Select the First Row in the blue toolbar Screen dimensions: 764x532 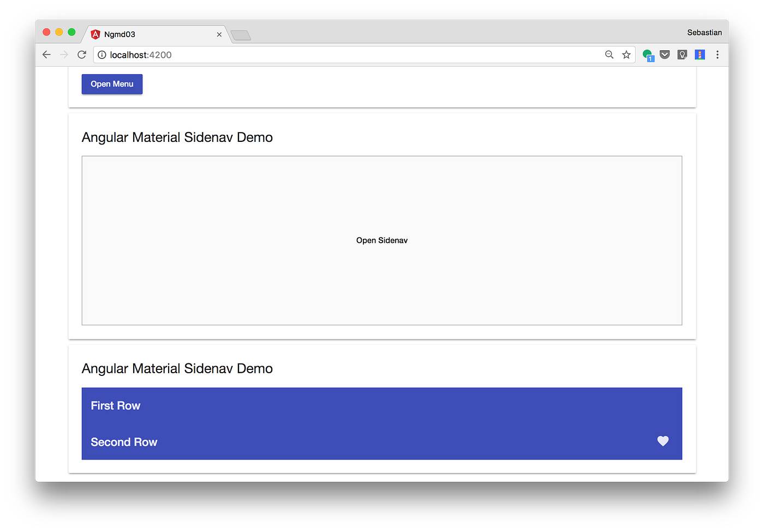tap(115, 405)
